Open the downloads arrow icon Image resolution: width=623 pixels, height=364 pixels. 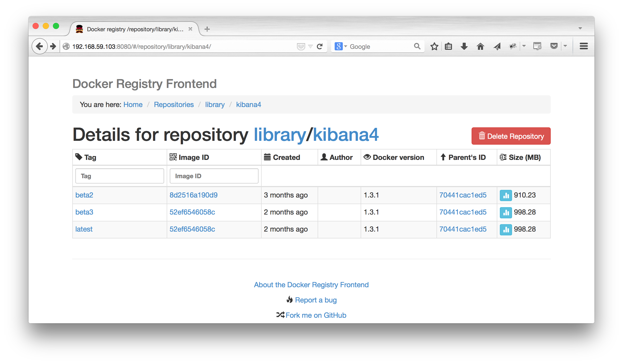464,46
